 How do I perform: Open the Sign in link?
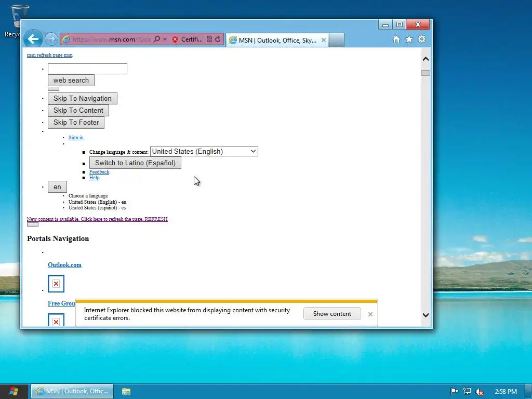[x=76, y=137]
